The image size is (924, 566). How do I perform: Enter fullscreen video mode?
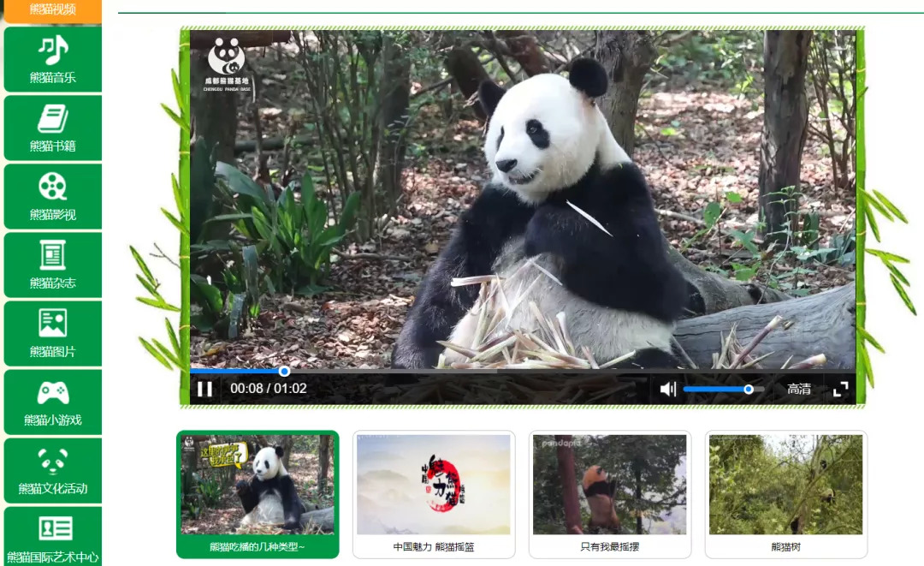pos(840,389)
